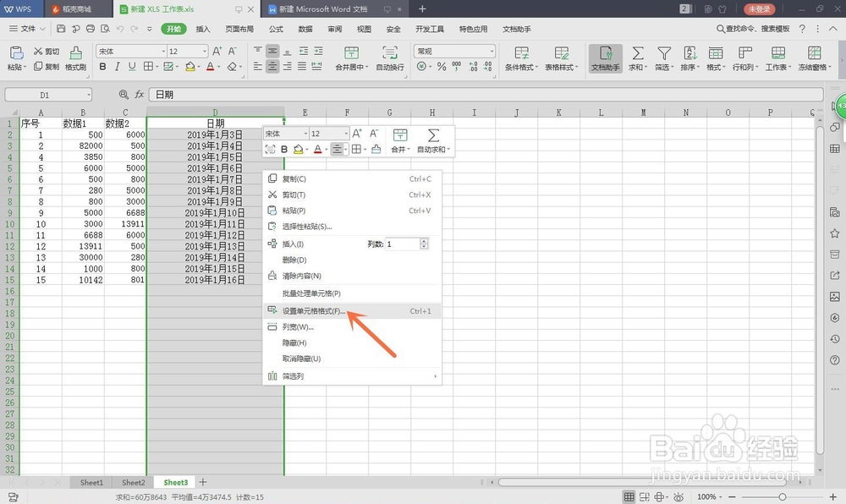Switch to Sheet2 tab
This screenshot has width=846, height=504.
tap(134, 483)
